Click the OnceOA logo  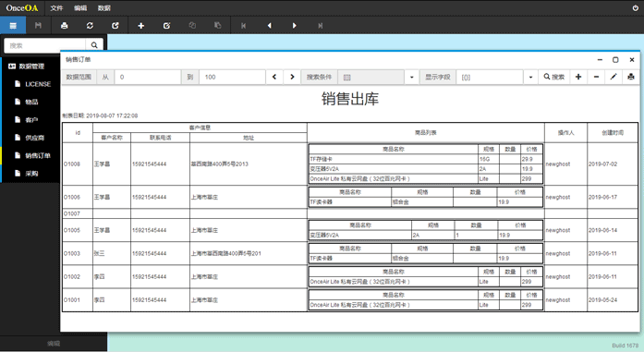coord(22,7)
